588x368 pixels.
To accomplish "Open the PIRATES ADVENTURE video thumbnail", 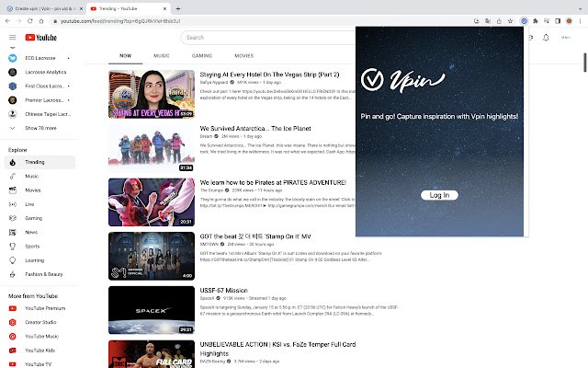I will pyautogui.click(x=152, y=202).
